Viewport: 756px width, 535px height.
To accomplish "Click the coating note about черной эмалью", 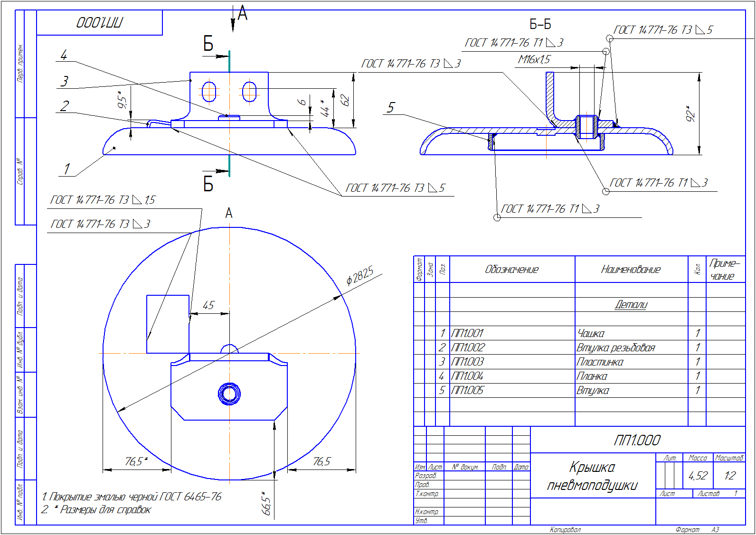I will [x=132, y=497].
